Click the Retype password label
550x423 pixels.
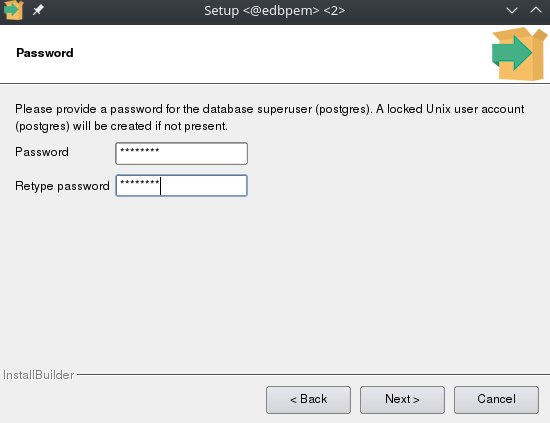point(62,186)
